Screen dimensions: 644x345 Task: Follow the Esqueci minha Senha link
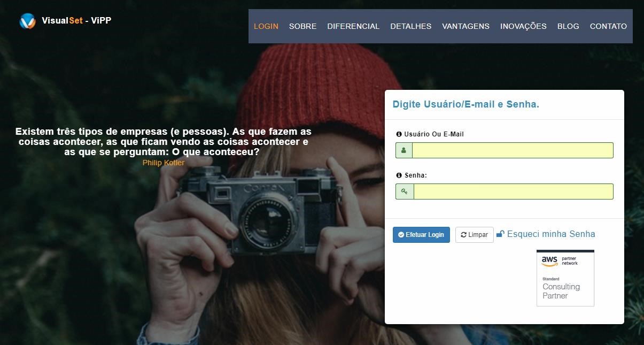point(550,234)
